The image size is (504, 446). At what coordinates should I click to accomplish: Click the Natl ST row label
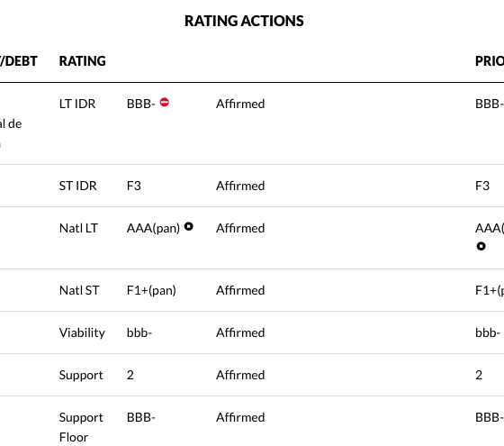click(x=79, y=290)
